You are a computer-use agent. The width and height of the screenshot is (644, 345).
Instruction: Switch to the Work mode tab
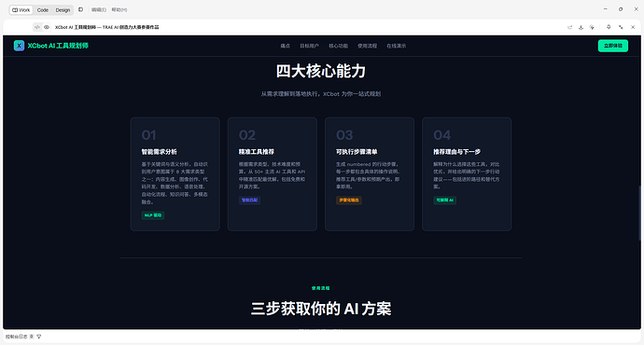click(x=21, y=10)
